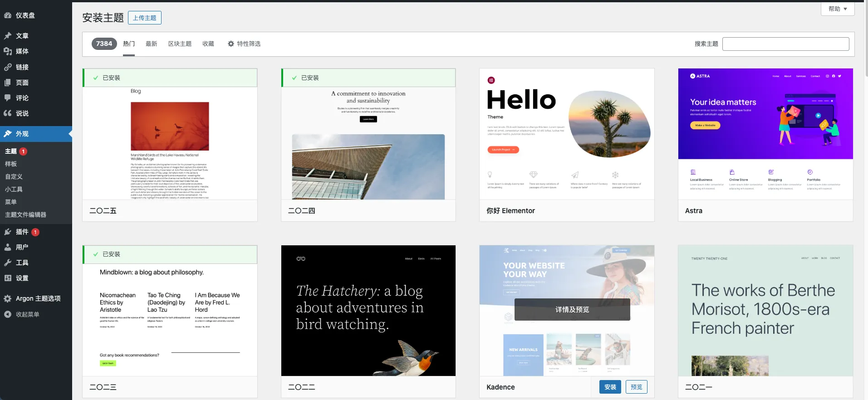Preview the Kadence theme
868x400 pixels.
[636, 387]
